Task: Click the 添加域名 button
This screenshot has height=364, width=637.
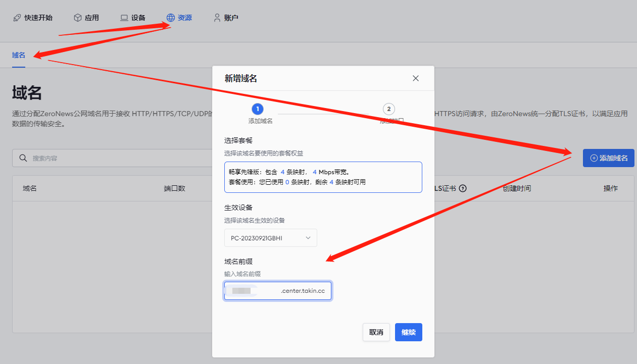Action: (x=608, y=158)
